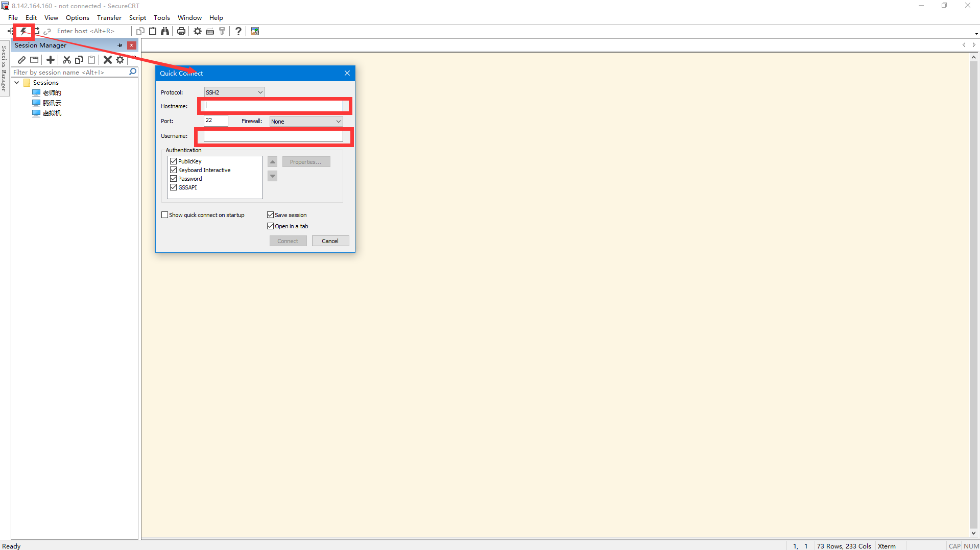Click into the Username input field
Viewport: 980px width, 550px height.
pos(273,136)
